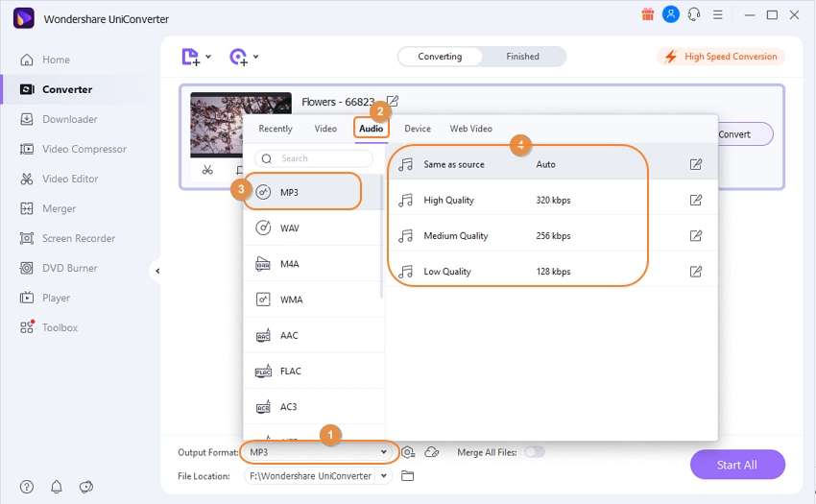
Task: Select the MP3 format
Action: (312, 192)
